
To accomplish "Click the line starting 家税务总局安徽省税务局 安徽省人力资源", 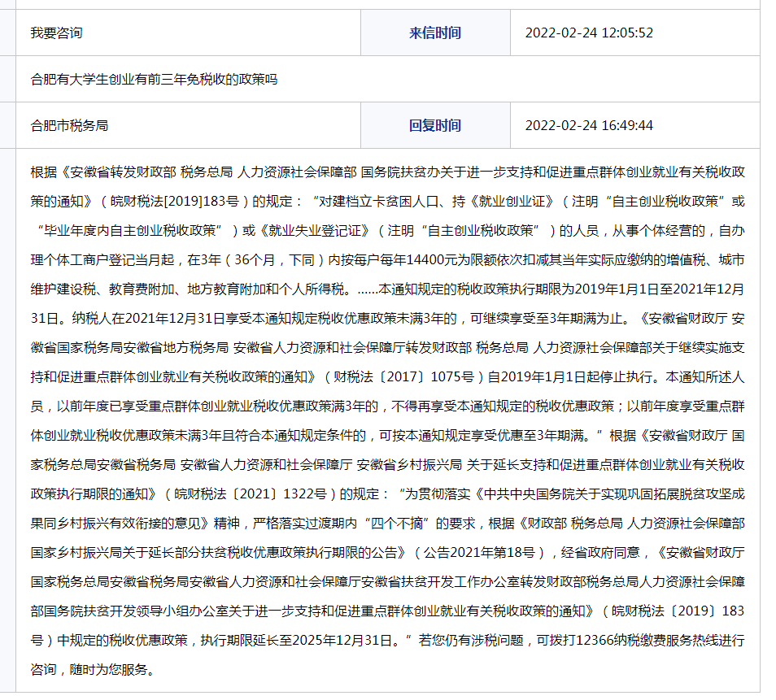I will tap(387, 464).
